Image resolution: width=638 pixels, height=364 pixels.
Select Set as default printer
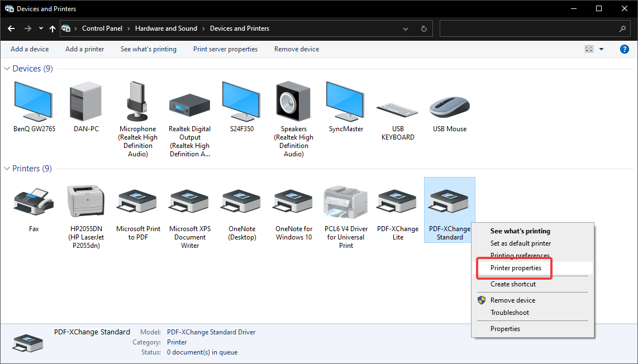[x=520, y=243]
